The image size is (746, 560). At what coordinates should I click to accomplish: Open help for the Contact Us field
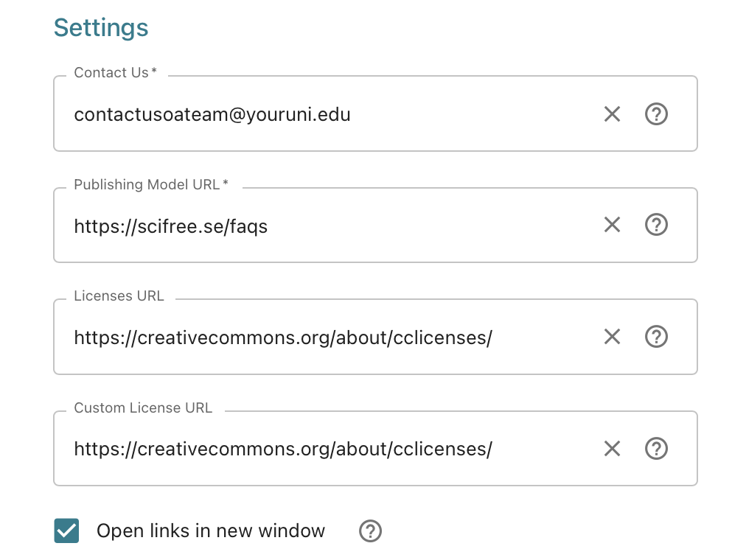point(656,113)
